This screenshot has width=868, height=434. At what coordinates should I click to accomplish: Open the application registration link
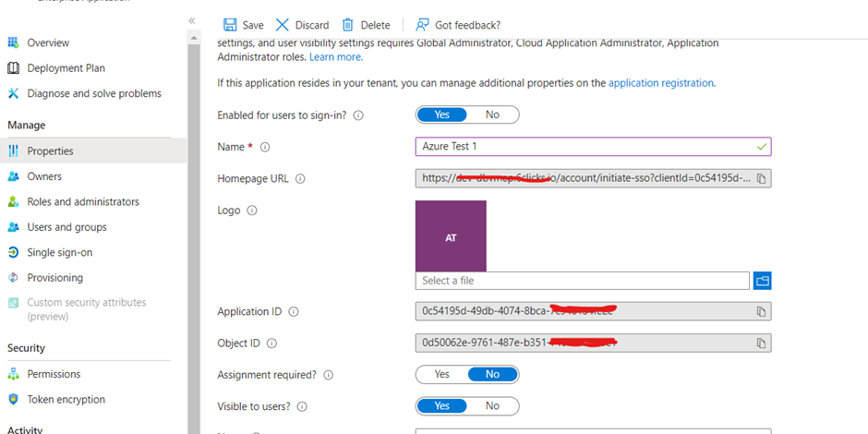[x=661, y=83]
